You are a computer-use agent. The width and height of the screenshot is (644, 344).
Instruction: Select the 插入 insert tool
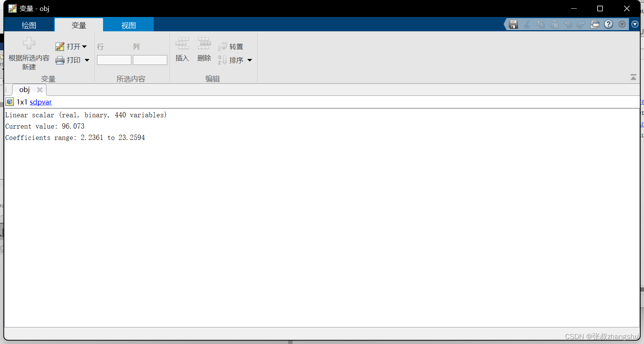(182, 50)
